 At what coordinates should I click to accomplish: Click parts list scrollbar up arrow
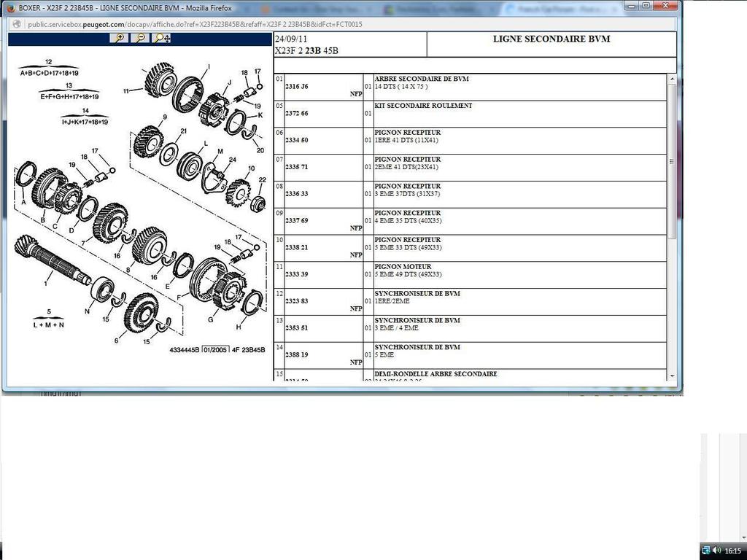[x=672, y=79]
